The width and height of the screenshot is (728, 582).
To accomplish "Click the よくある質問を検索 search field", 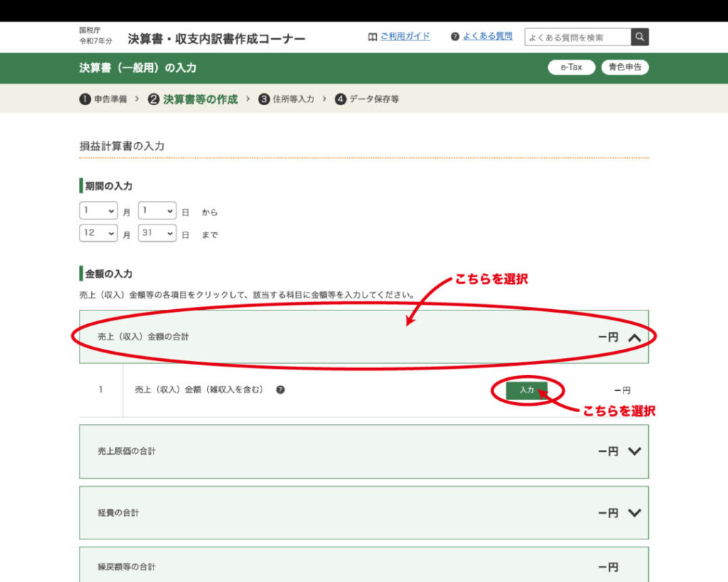I will (x=577, y=37).
